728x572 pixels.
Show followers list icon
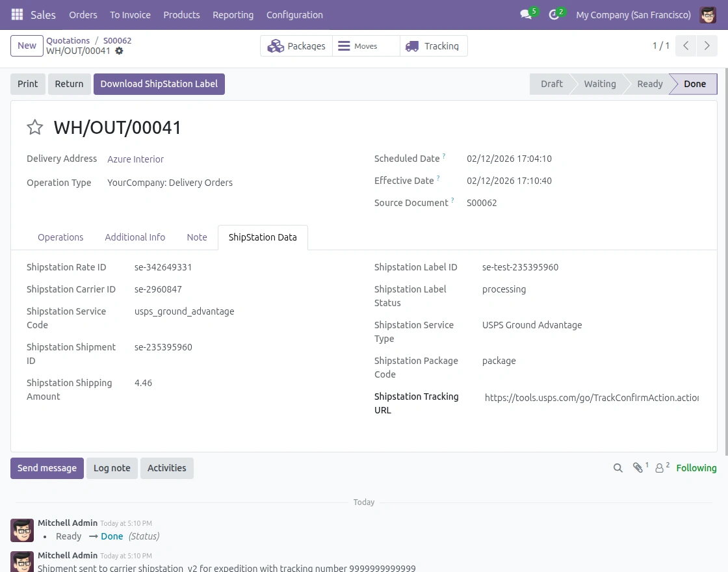(659, 468)
